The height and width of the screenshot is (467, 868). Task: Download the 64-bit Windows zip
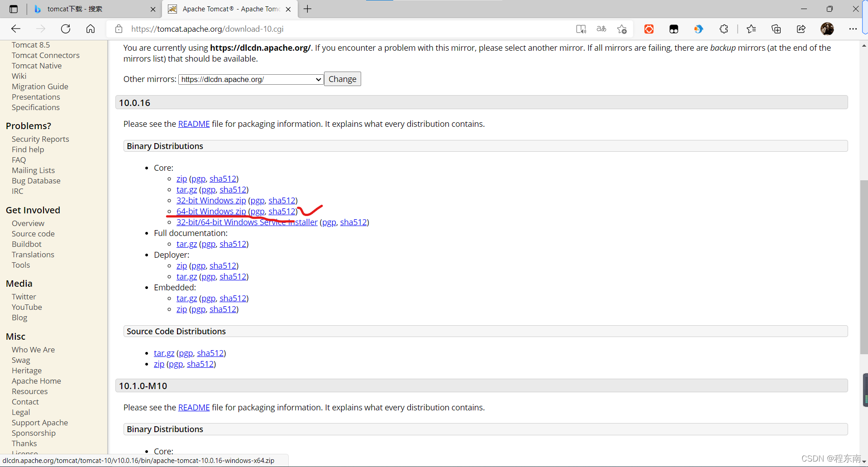(211, 211)
